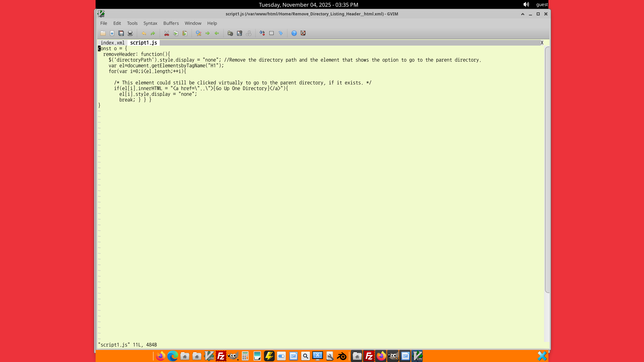The width and height of the screenshot is (644, 362).
Task: Open the Buffers menu
Action: pyautogui.click(x=171, y=23)
